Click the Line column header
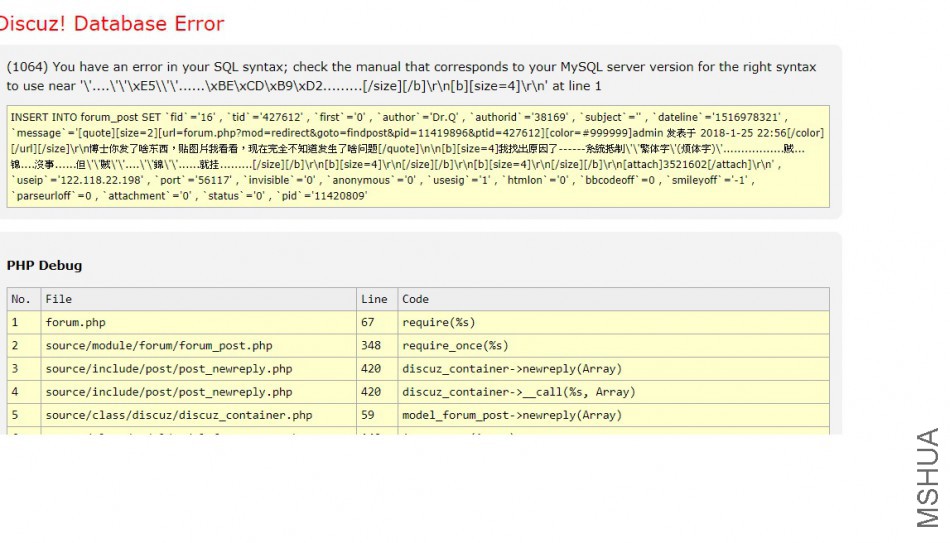The image size is (950, 543). click(374, 299)
